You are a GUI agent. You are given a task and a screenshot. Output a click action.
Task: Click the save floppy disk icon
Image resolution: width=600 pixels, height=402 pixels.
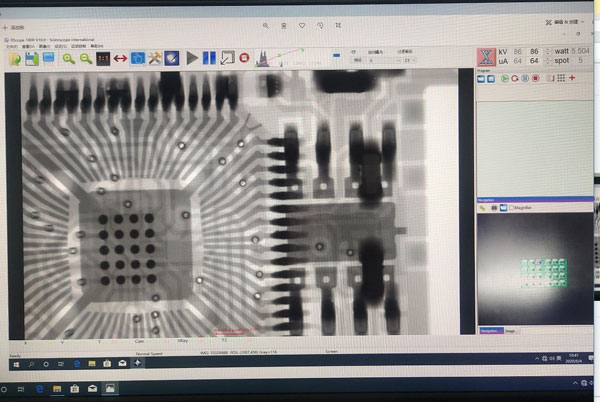pos(31,59)
